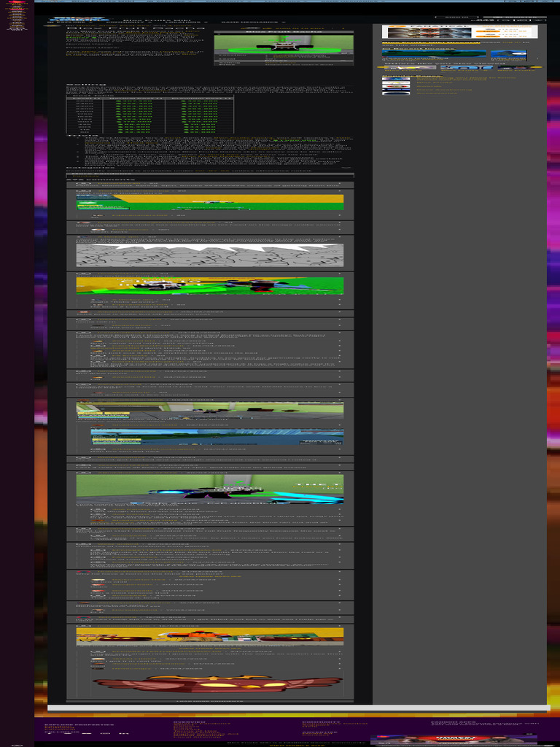View the large comment image with cyan sword
The width and height of the screenshot is (560, 747).
point(209,489)
